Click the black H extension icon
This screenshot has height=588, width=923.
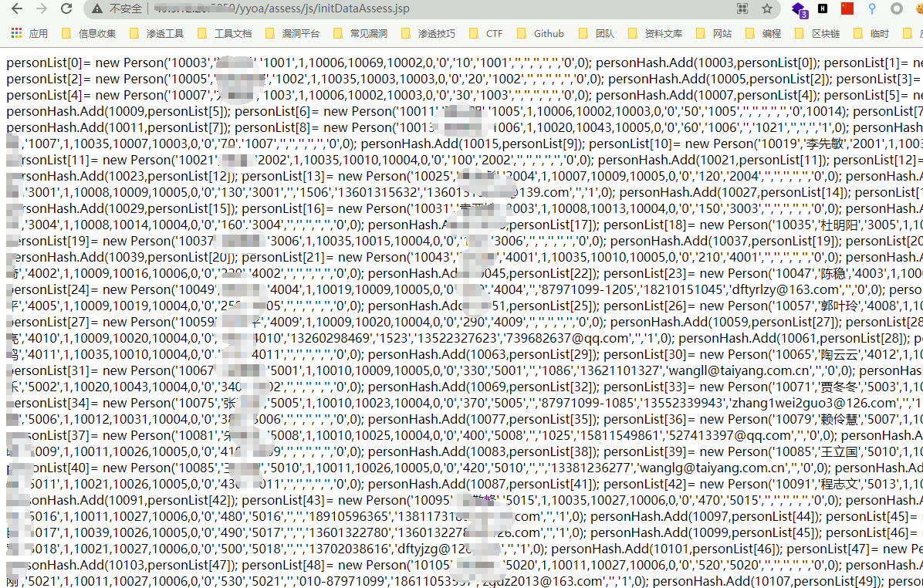point(823,9)
